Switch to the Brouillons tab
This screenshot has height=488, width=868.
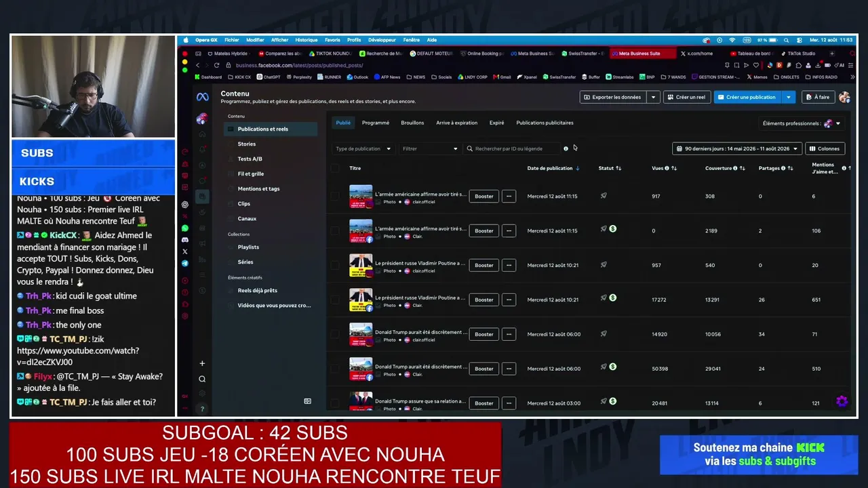pyautogui.click(x=412, y=123)
